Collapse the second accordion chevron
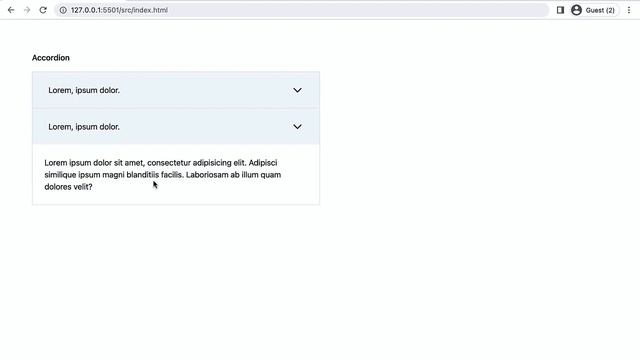This screenshot has height=360, width=640. pyautogui.click(x=298, y=127)
